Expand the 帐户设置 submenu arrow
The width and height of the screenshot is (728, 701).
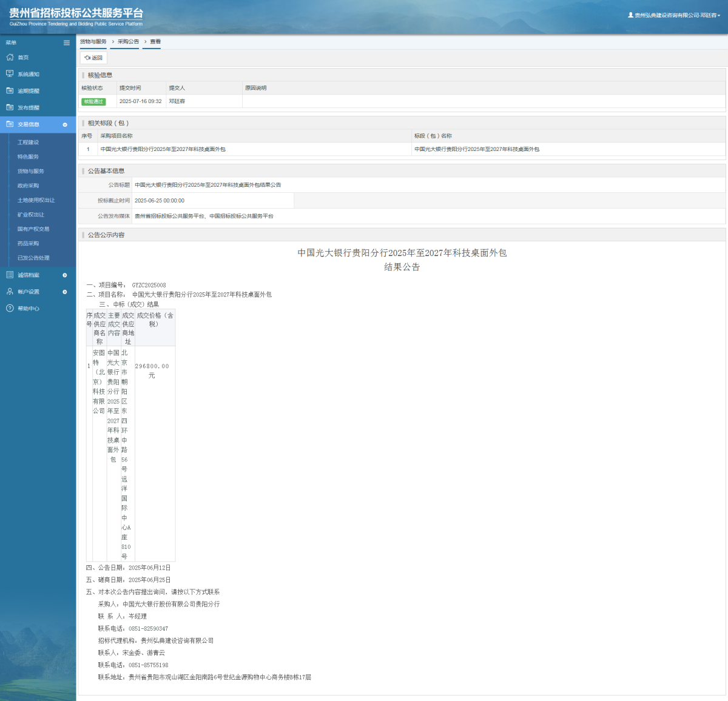point(65,292)
